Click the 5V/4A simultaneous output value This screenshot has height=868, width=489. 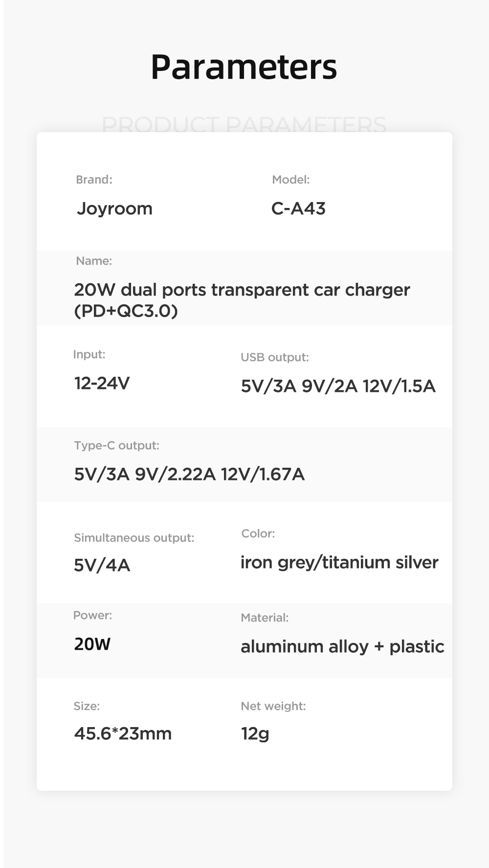102,565
